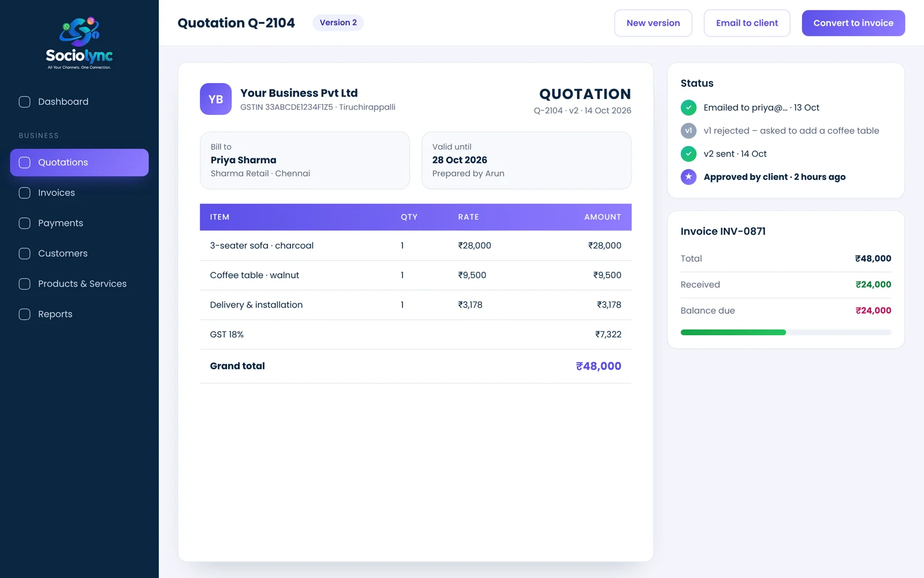Click the Received ₹24,000 value
The width and height of the screenshot is (924, 578).
[873, 284]
